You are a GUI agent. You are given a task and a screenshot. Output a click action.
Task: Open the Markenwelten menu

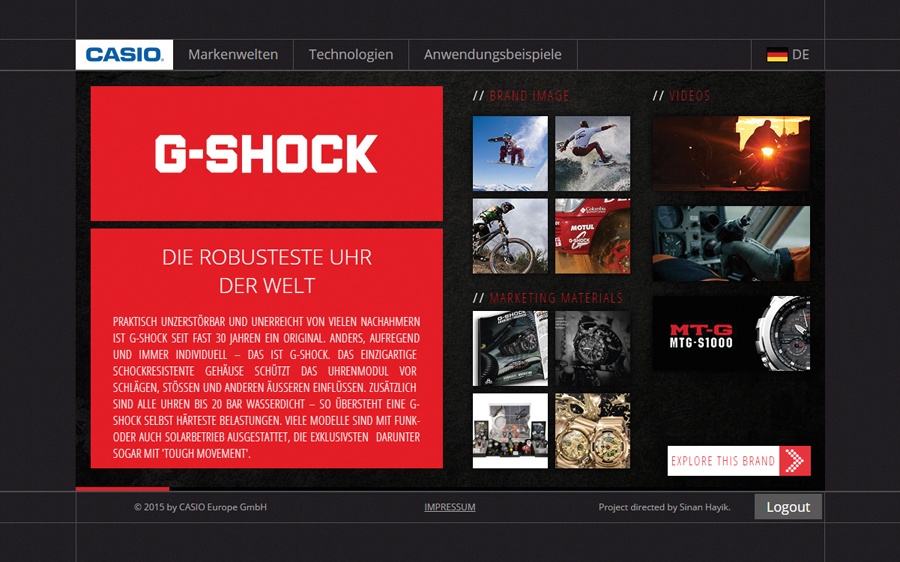click(233, 55)
